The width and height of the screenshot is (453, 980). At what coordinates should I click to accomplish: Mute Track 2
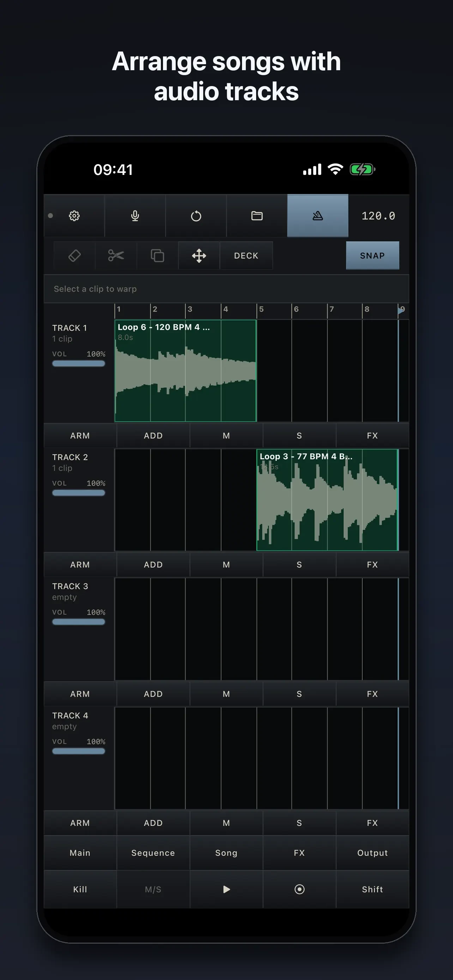(x=226, y=564)
